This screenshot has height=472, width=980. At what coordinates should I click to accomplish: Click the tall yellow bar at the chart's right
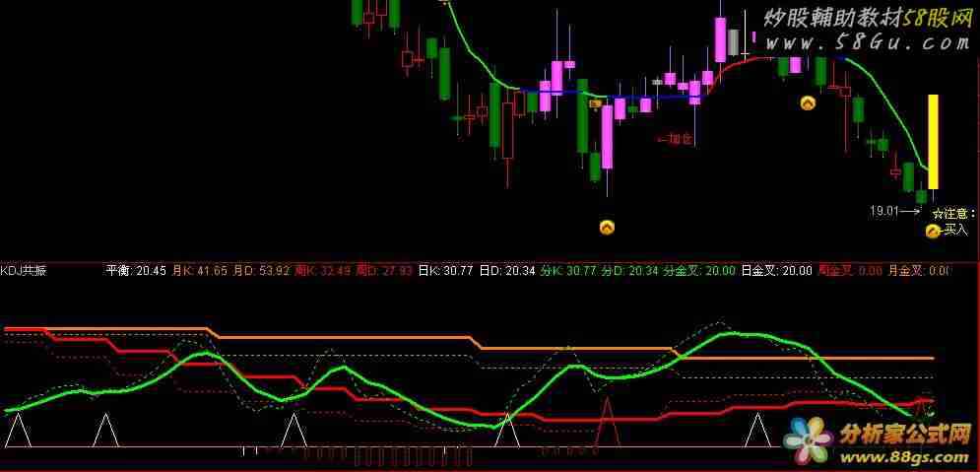[x=933, y=141]
